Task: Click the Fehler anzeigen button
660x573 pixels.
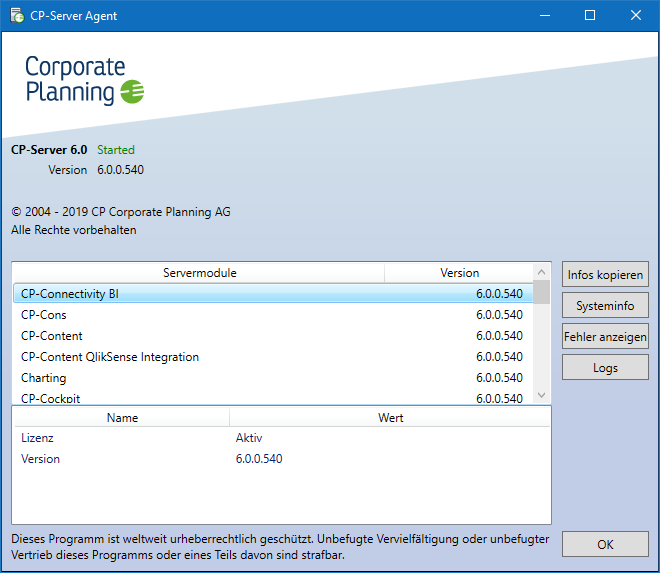Action: tap(605, 336)
